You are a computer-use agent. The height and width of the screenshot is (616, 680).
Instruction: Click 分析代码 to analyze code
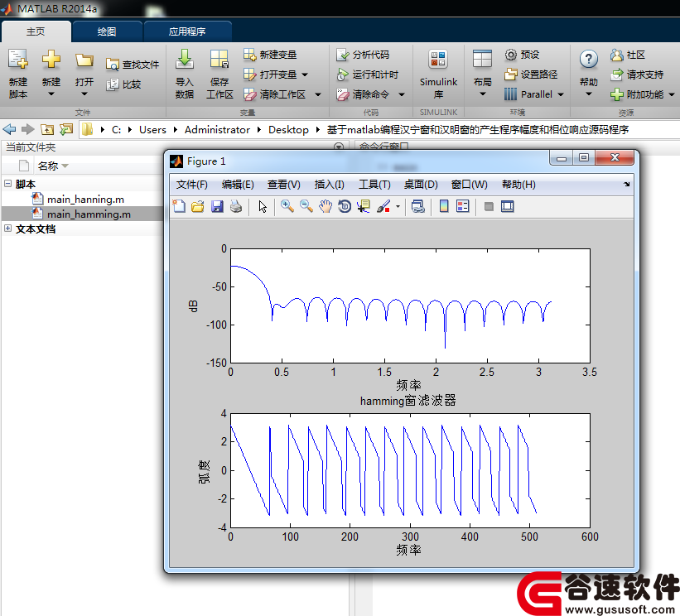pos(363,55)
